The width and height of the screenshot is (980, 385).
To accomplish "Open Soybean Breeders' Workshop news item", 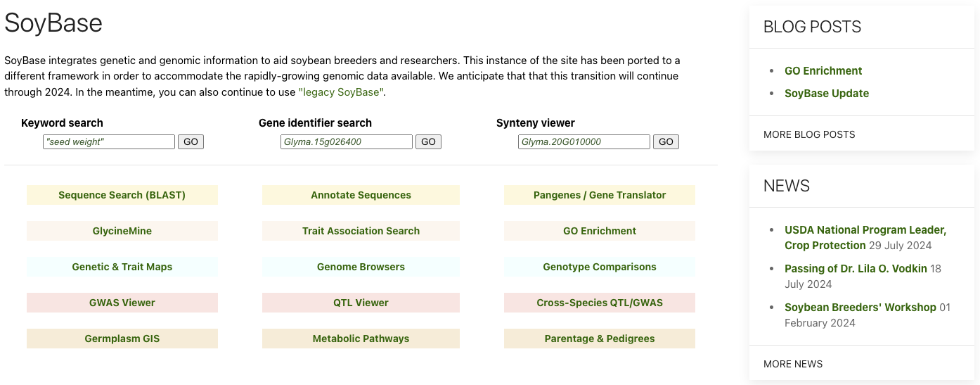I will [860, 307].
